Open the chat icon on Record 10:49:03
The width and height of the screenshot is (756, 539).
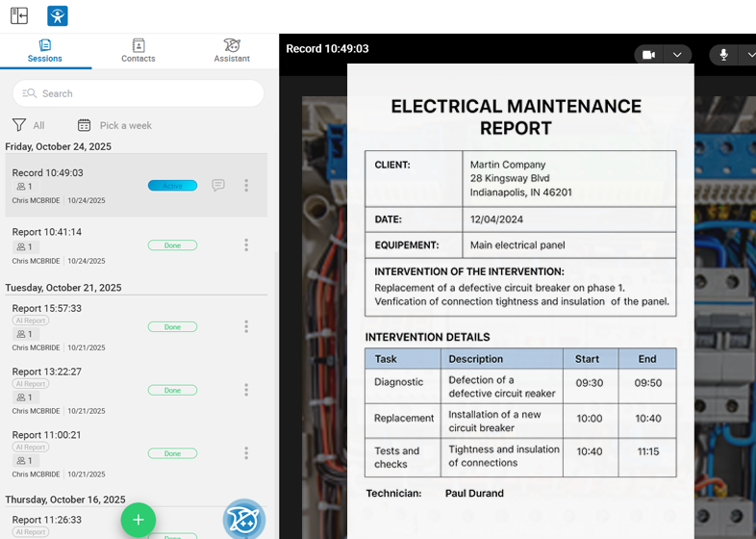tap(218, 186)
